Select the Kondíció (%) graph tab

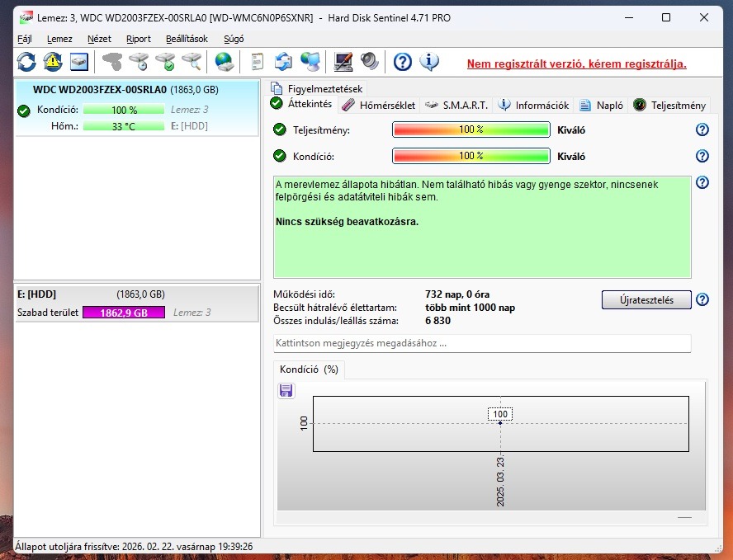tap(309, 369)
